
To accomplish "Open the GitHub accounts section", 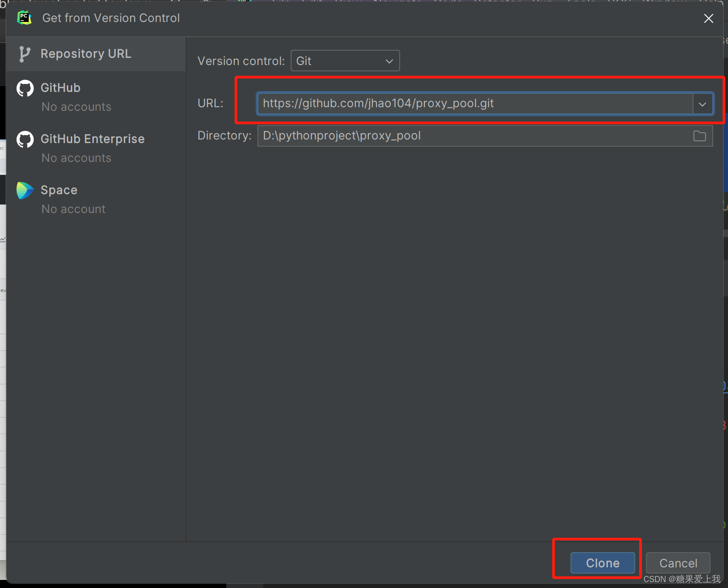I will pos(96,97).
